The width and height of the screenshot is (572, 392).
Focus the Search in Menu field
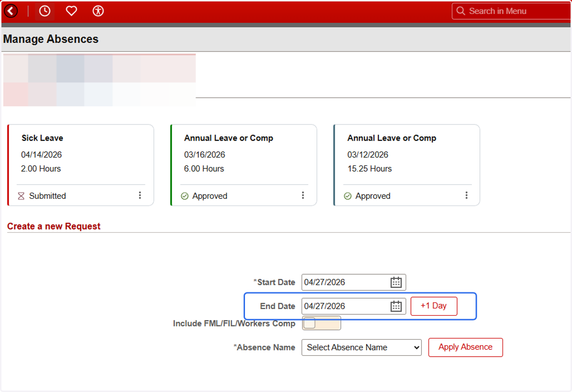(x=512, y=11)
